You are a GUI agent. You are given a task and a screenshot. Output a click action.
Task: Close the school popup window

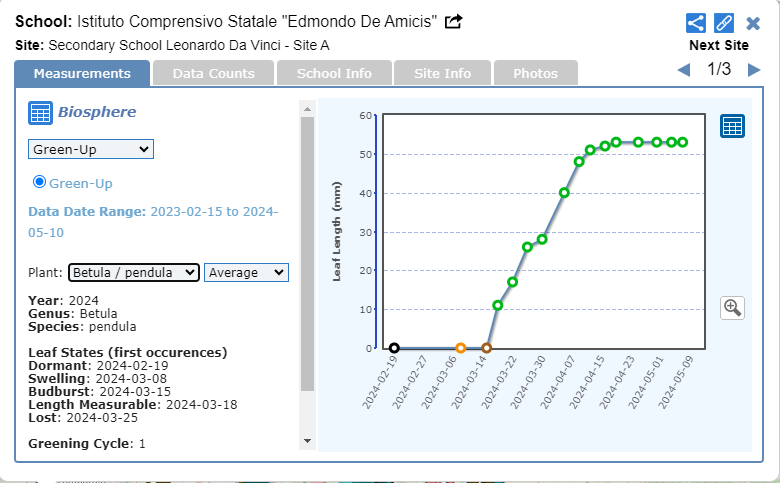tap(753, 23)
